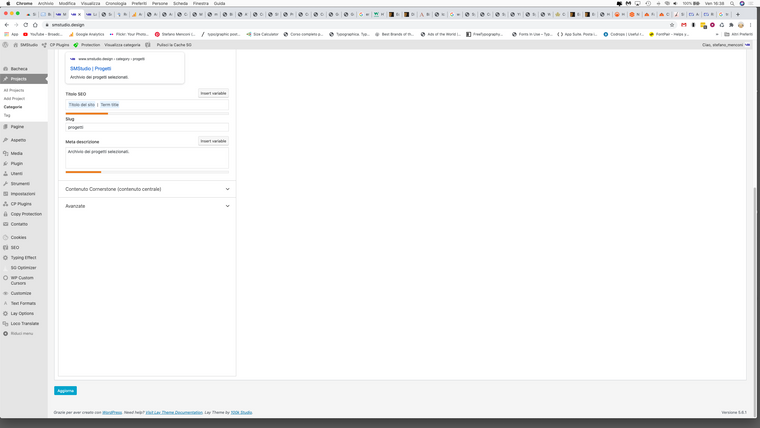Open Copy Protection sidebar item
This screenshot has height=428, width=760.
tap(26, 214)
